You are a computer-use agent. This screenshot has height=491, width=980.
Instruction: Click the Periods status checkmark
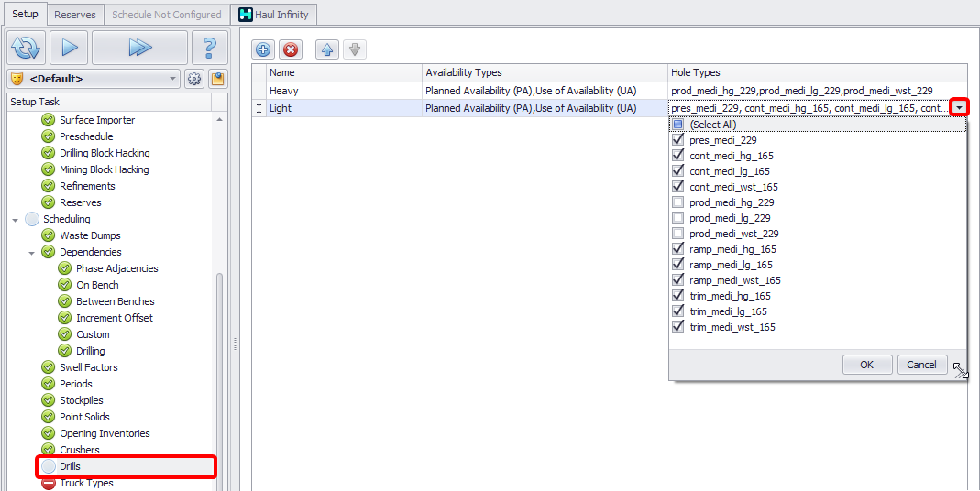click(48, 384)
